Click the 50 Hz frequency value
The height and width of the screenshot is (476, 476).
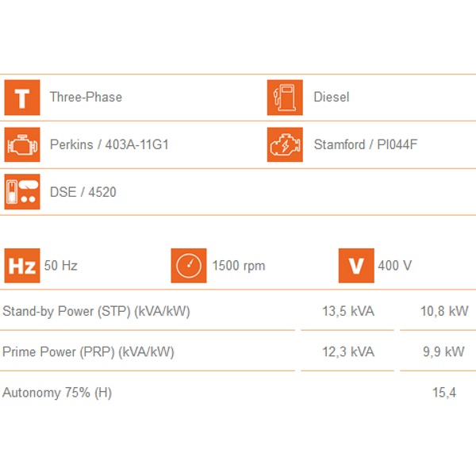[x=61, y=266]
